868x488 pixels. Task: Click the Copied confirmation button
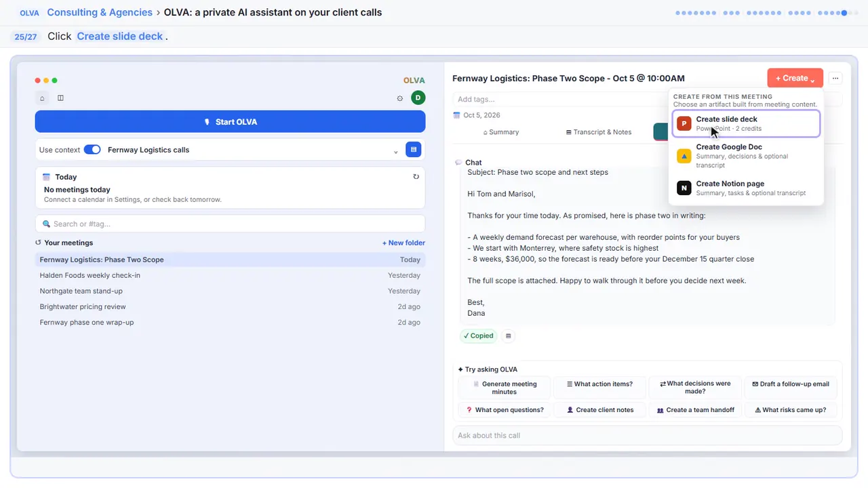tap(478, 335)
